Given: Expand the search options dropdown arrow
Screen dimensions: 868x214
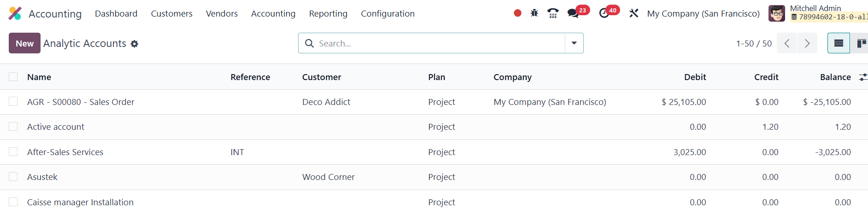Looking at the screenshot, I should pos(574,43).
